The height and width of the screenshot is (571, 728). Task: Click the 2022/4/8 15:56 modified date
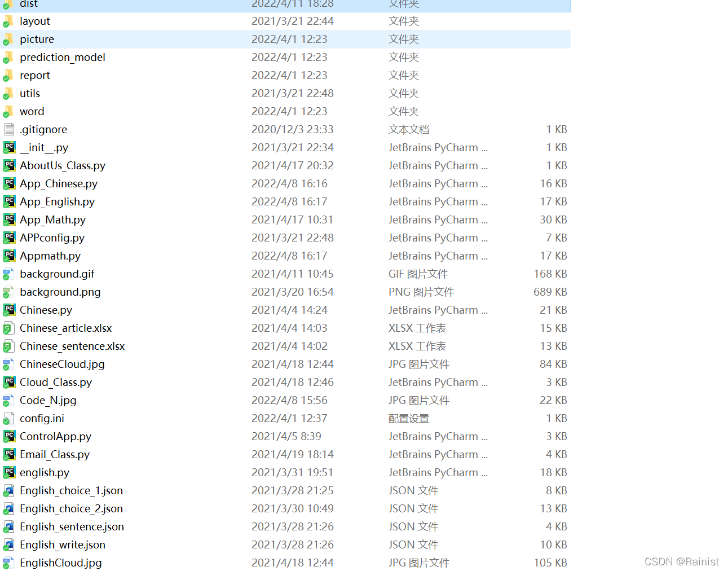point(290,401)
